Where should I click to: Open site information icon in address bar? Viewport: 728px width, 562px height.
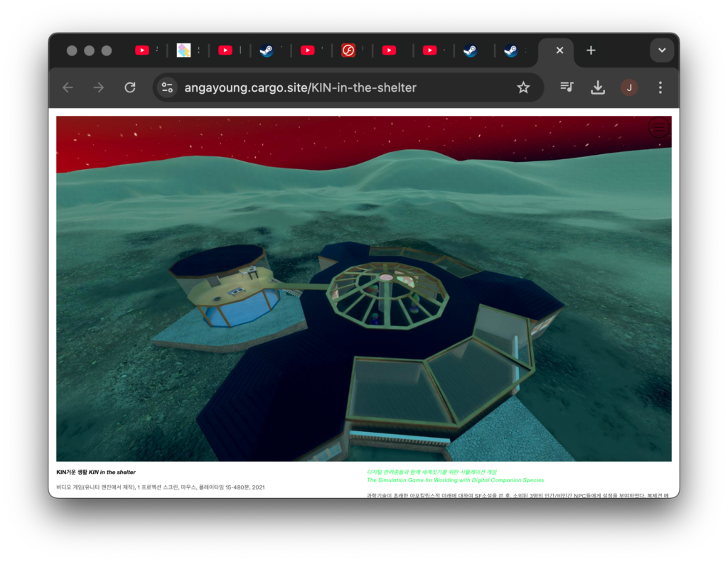coord(168,87)
